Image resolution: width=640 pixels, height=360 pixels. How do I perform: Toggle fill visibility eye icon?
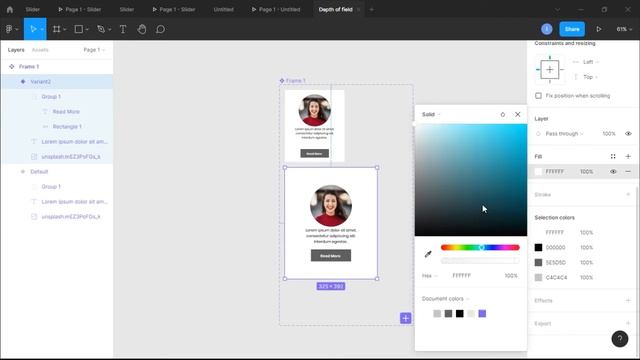[613, 171]
